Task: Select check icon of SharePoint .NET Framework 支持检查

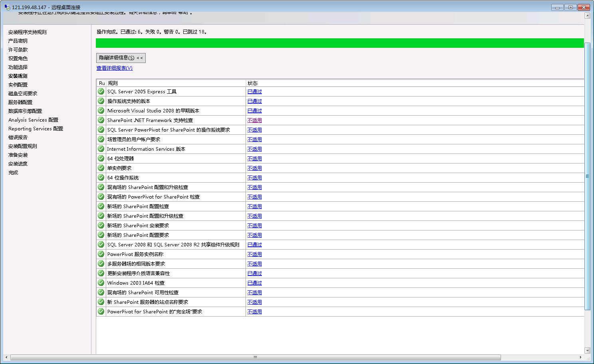Action: (x=101, y=120)
